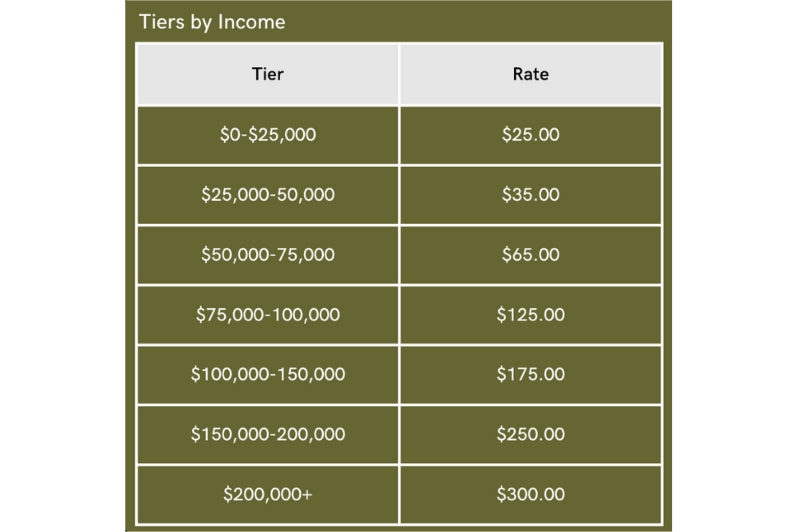The width and height of the screenshot is (798, 532).
Task: Select the Tier column header
Action: coord(267,74)
